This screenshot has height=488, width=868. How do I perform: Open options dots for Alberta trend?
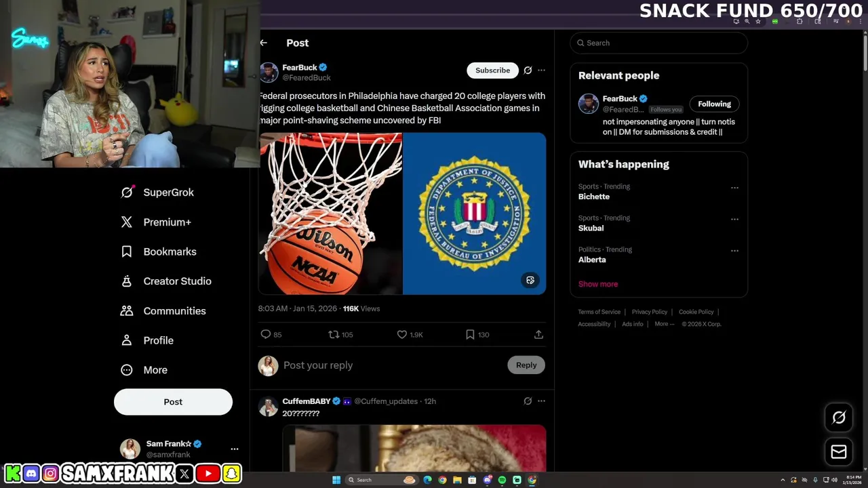pos(734,251)
